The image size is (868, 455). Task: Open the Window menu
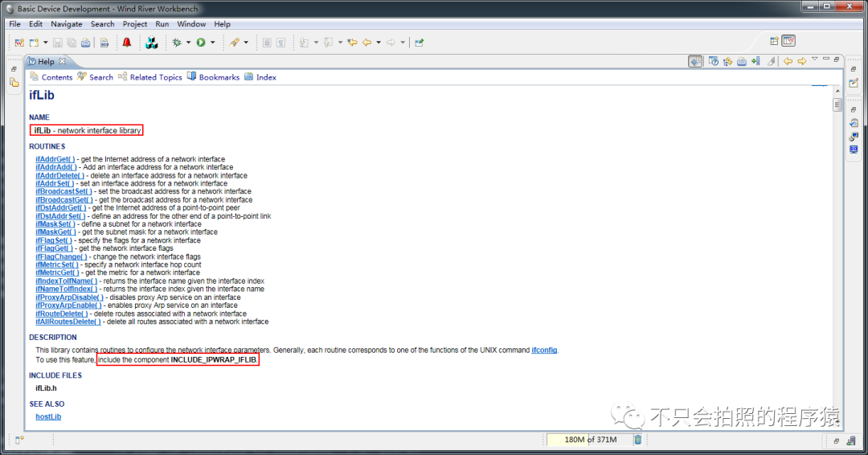(x=191, y=24)
